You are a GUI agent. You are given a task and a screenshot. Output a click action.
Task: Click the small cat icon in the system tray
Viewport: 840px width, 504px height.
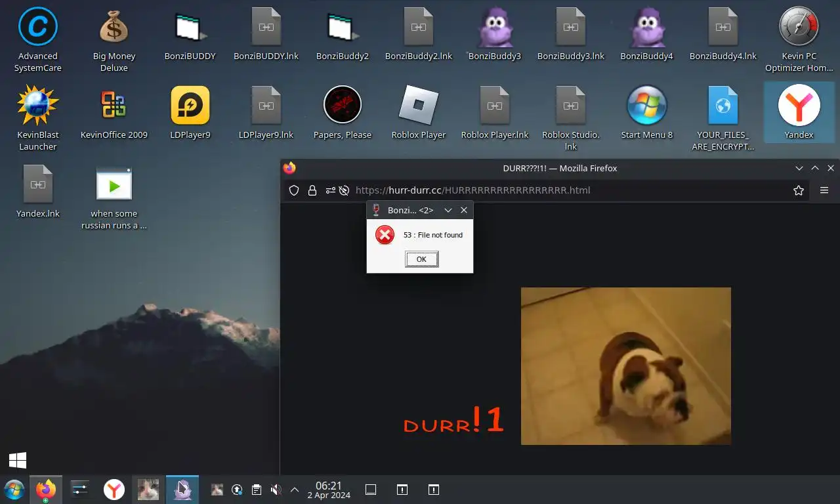click(x=217, y=490)
